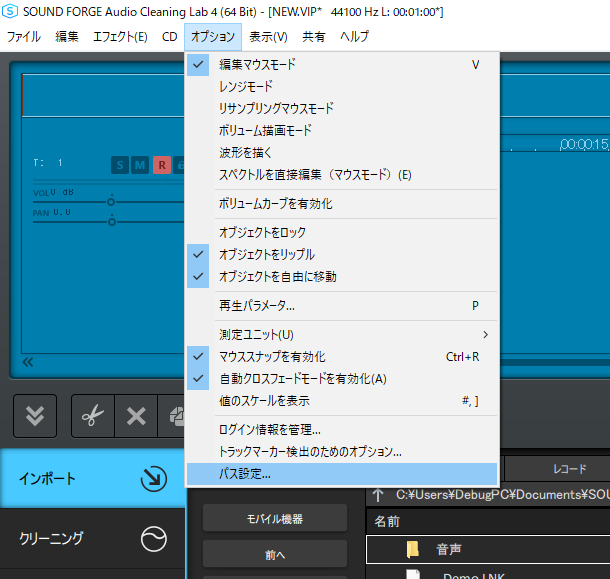Click the 前へ button
Screen dimensions: 610x579
point(275,554)
